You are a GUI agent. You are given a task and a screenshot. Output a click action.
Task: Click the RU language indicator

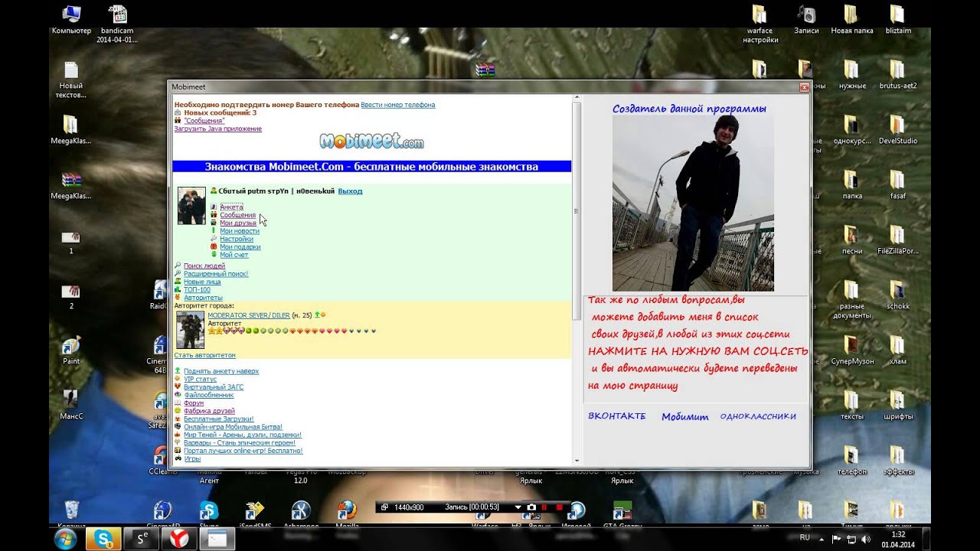click(805, 538)
